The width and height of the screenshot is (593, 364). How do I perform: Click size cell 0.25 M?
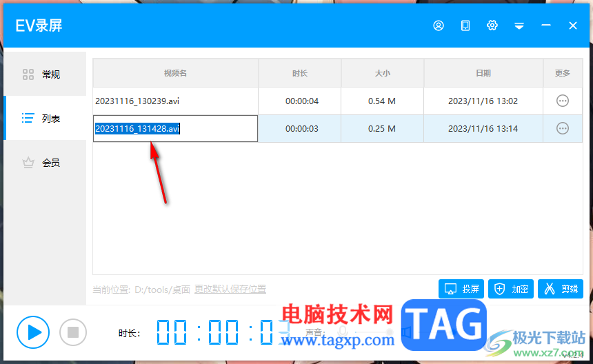coord(382,128)
